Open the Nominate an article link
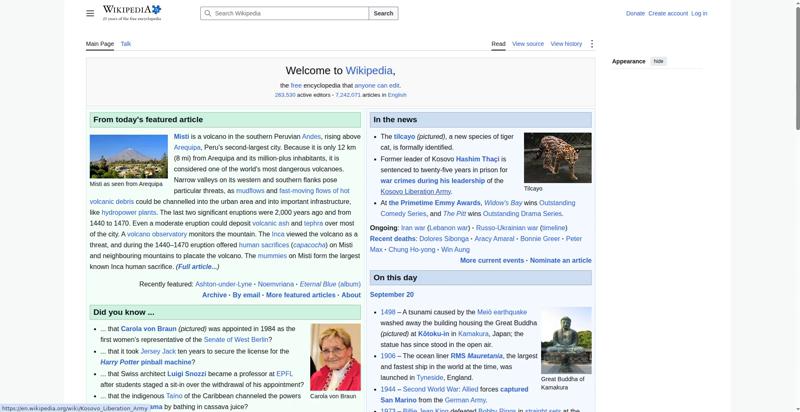Image resolution: width=800 pixels, height=412 pixels. [x=561, y=260]
